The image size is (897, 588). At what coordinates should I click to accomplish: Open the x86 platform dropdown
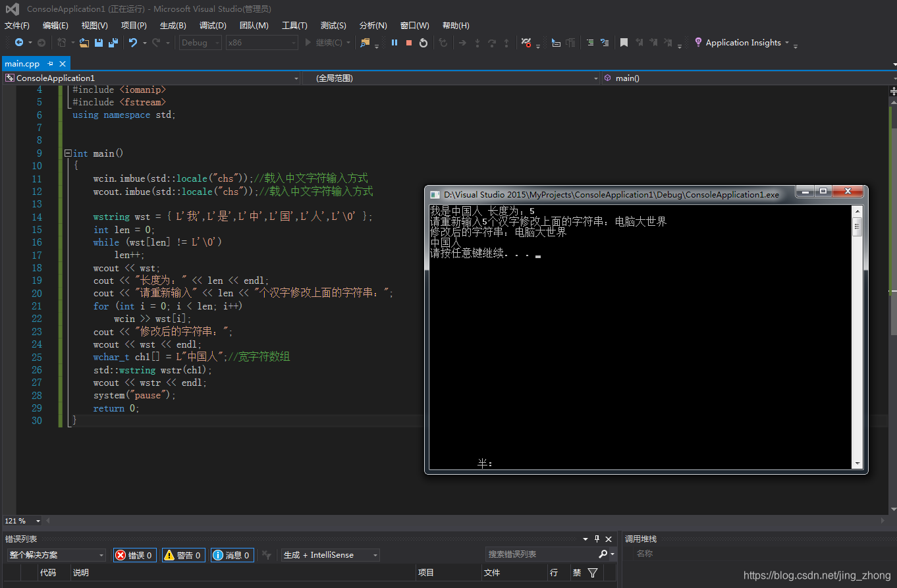click(260, 42)
